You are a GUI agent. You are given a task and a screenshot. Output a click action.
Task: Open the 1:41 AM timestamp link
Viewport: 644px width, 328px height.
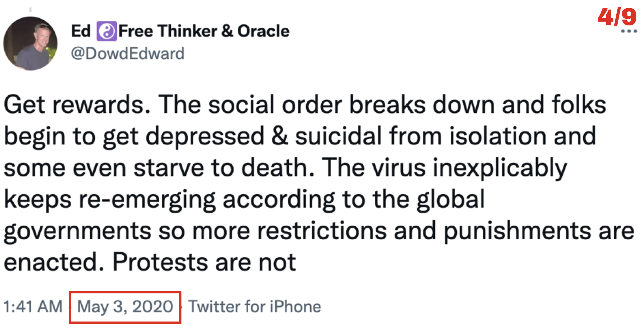click(x=33, y=307)
